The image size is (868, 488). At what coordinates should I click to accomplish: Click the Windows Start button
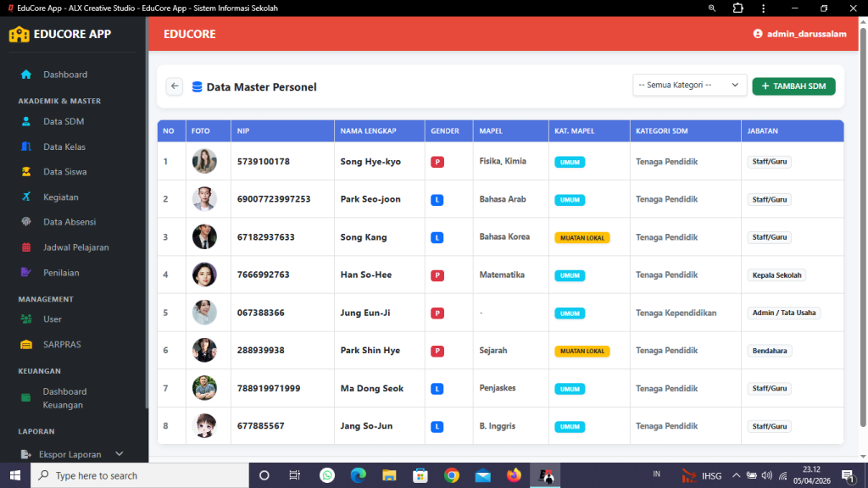pyautogui.click(x=15, y=475)
